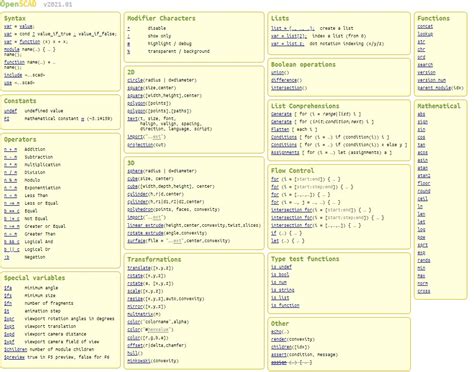Image resolution: width=474 pixels, height=372 pixels.
Task: Click the offset(r|delta,chamfer) link
Action: [x=135, y=345]
